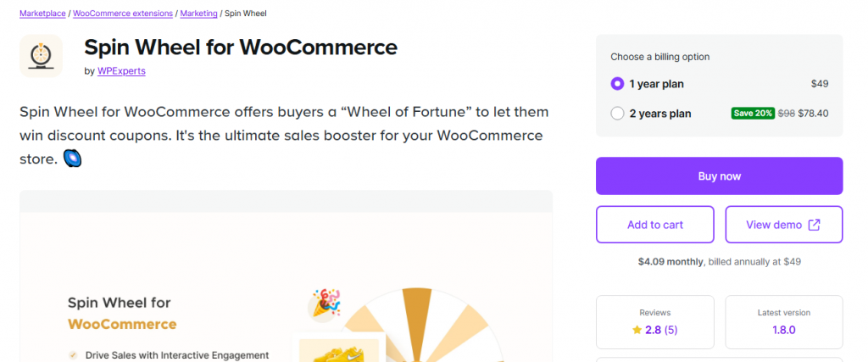The image size is (868, 362).
Task: Click the Save 20% badge
Action: pos(753,114)
